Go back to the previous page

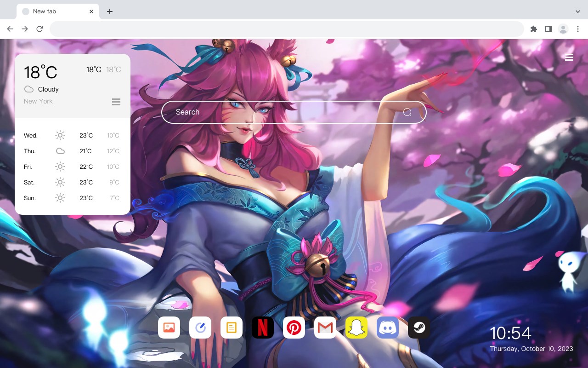pyautogui.click(x=10, y=29)
